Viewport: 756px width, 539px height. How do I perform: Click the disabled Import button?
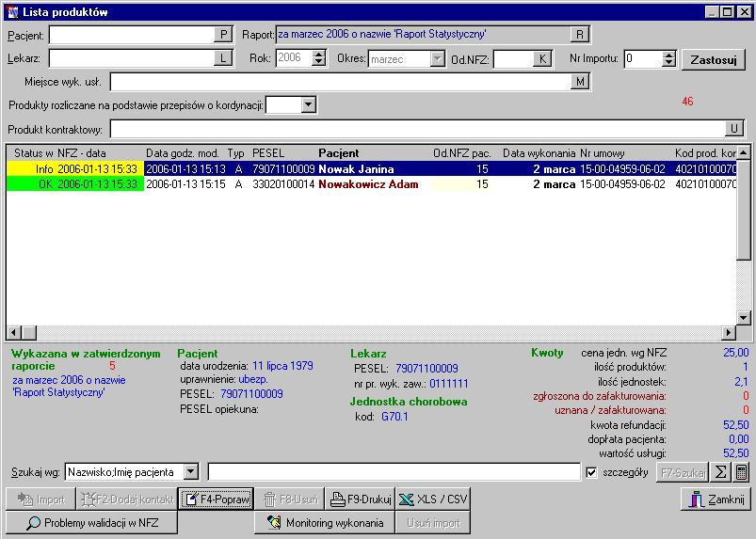click(41, 499)
